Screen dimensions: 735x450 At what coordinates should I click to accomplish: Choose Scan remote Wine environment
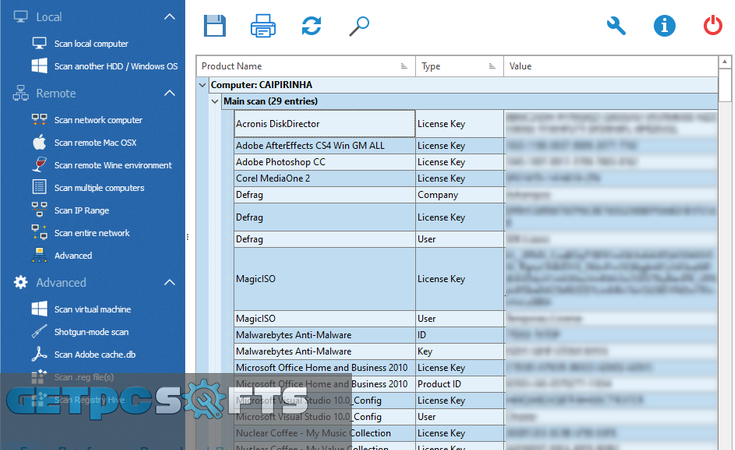click(112, 165)
